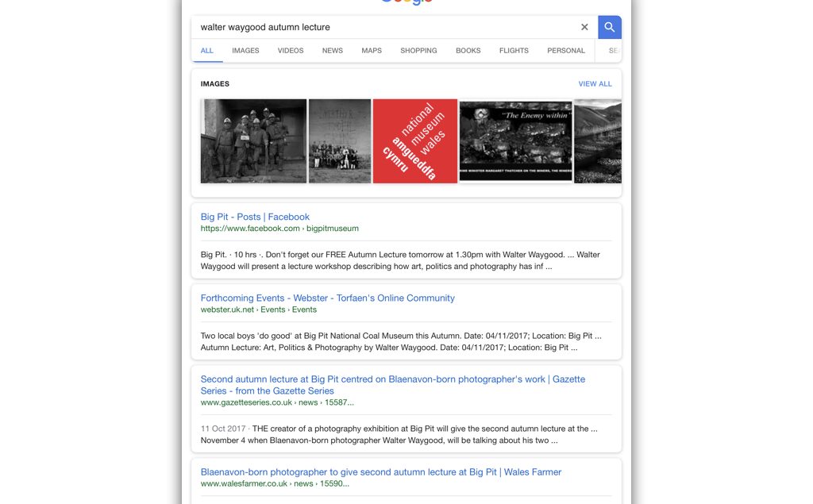Click into the search query text field
This screenshot has width=813, height=504.
[381, 27]
